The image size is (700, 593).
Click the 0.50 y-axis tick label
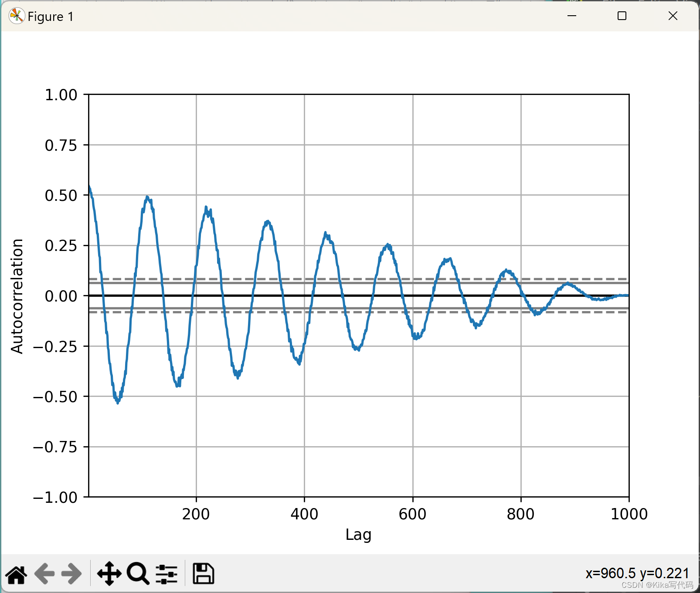61,195
